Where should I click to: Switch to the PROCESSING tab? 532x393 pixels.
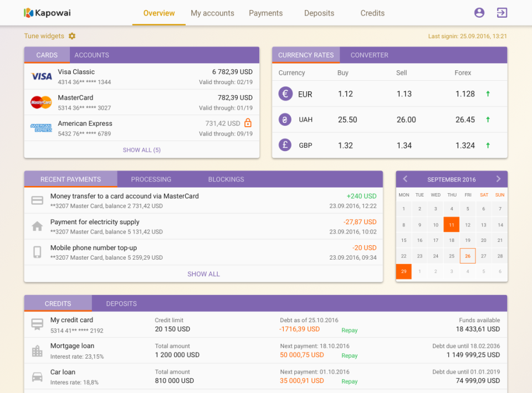[151, 179]
